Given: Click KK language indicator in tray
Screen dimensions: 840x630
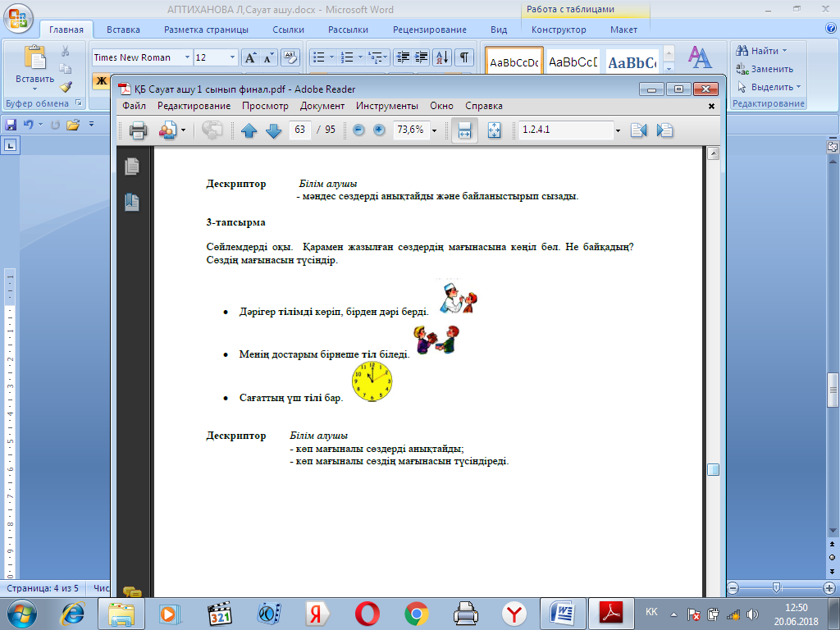Looking at the screenshot, I should coord(651,612).
